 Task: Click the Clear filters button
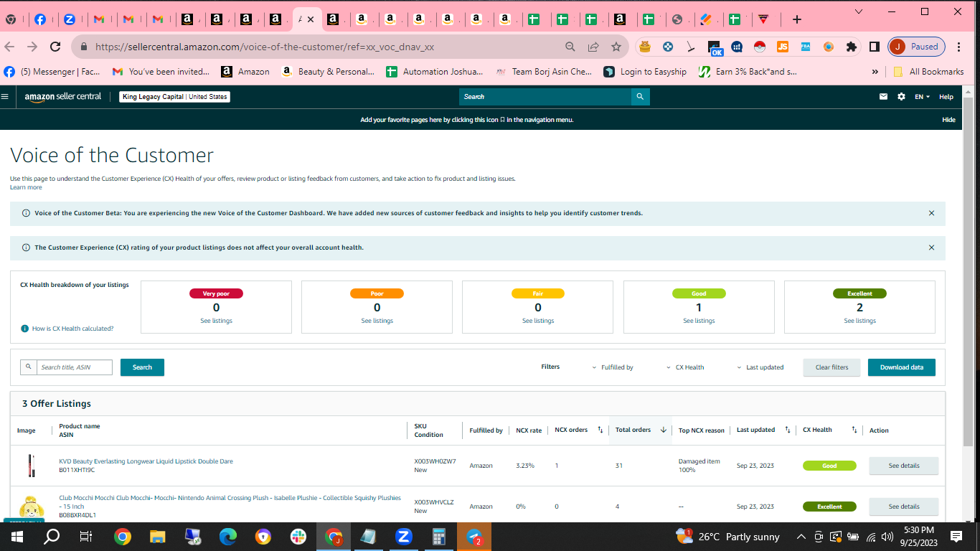click(x=832, y=367)
